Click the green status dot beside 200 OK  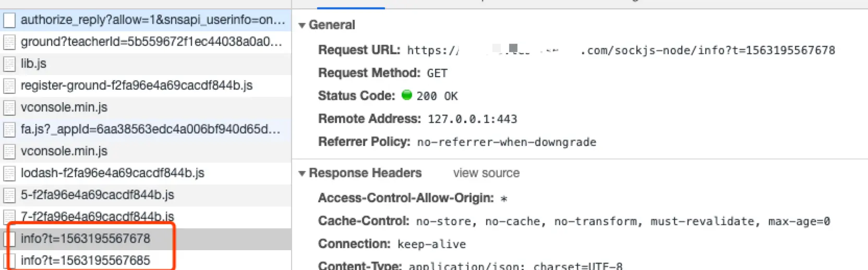click(407, 95)
